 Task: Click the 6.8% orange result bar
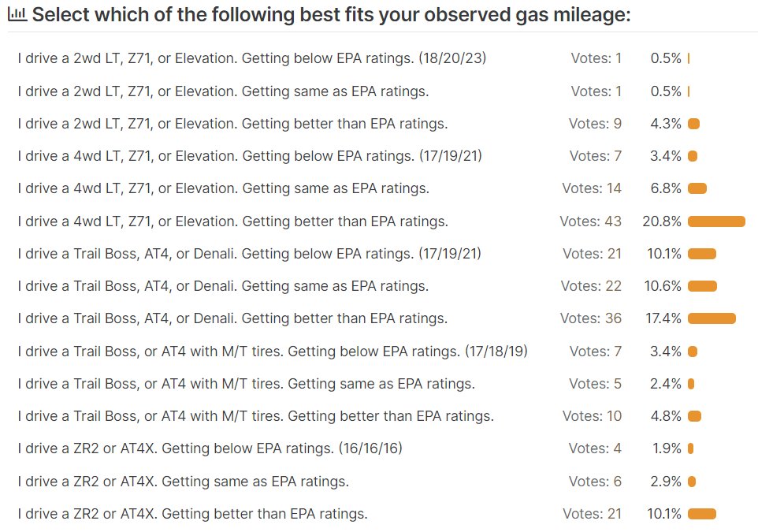(x=697, y=188)
